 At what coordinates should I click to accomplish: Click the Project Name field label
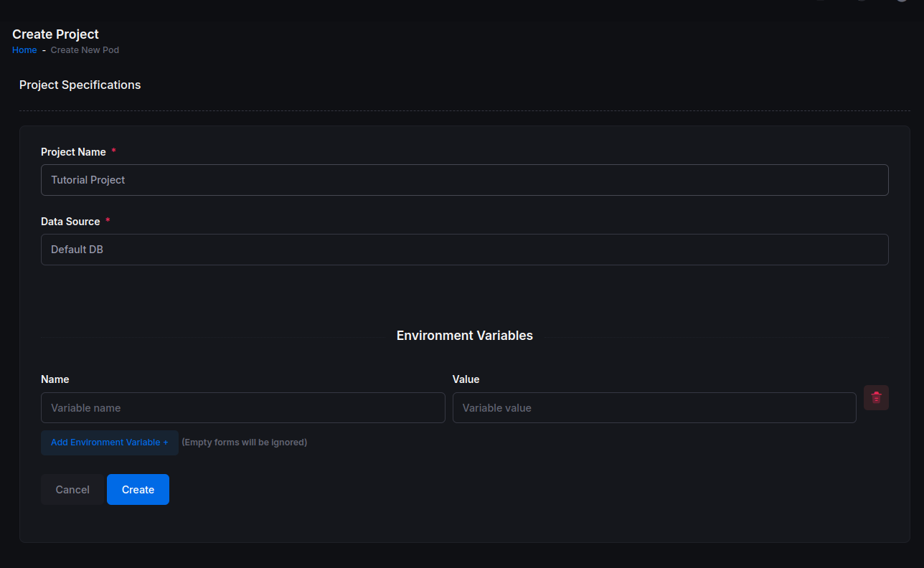click(73, 152)
